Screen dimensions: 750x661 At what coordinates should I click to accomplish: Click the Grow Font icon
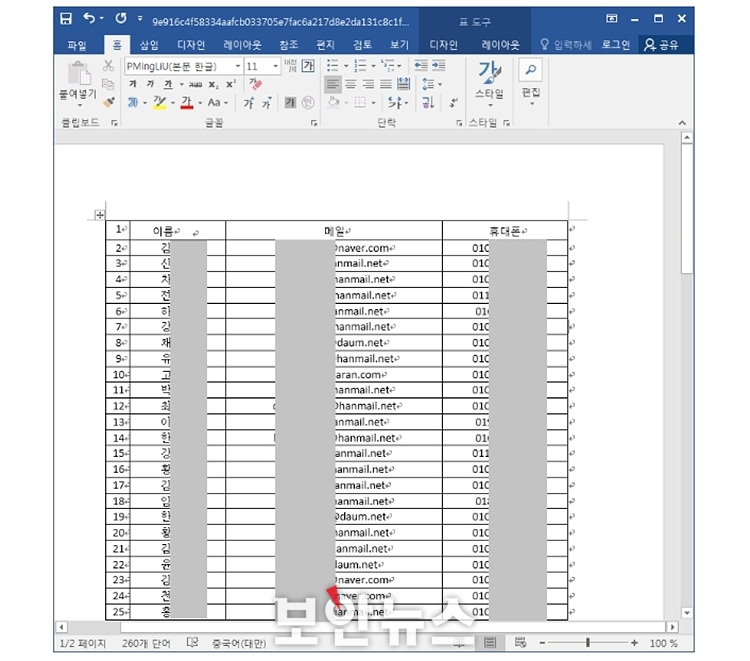pos(249,103)
